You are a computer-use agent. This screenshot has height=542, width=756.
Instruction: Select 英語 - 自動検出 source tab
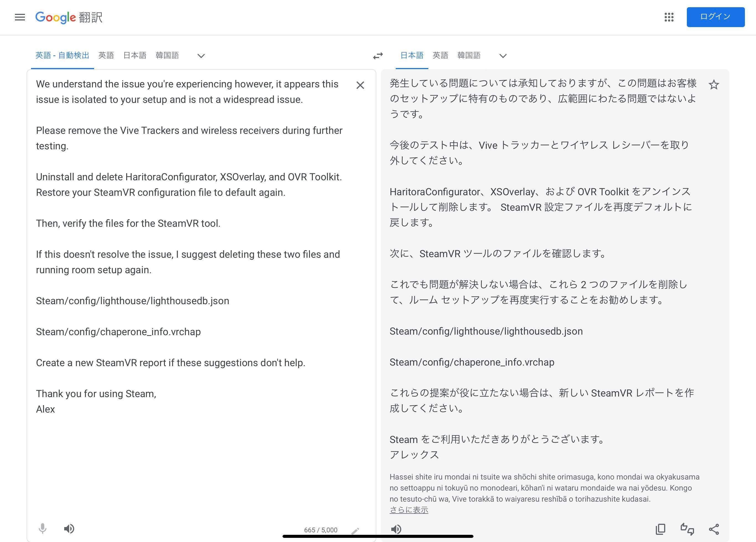pos(62,55)
